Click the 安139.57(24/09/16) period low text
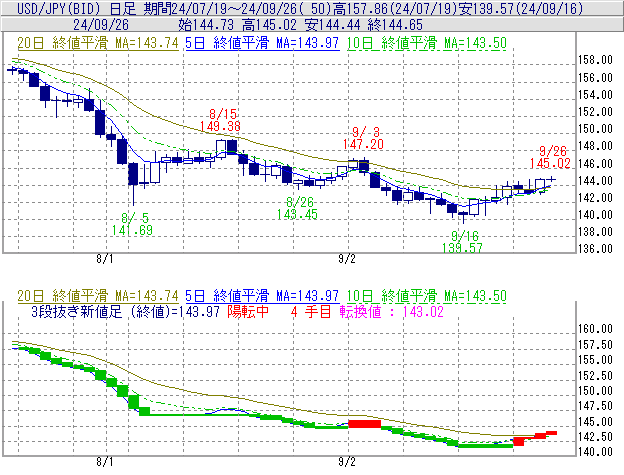This screenshot has height=475, width=624. coord(521,8)
